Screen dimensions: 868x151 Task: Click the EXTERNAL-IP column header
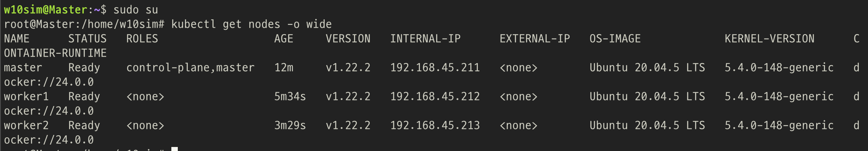point(535,39)
